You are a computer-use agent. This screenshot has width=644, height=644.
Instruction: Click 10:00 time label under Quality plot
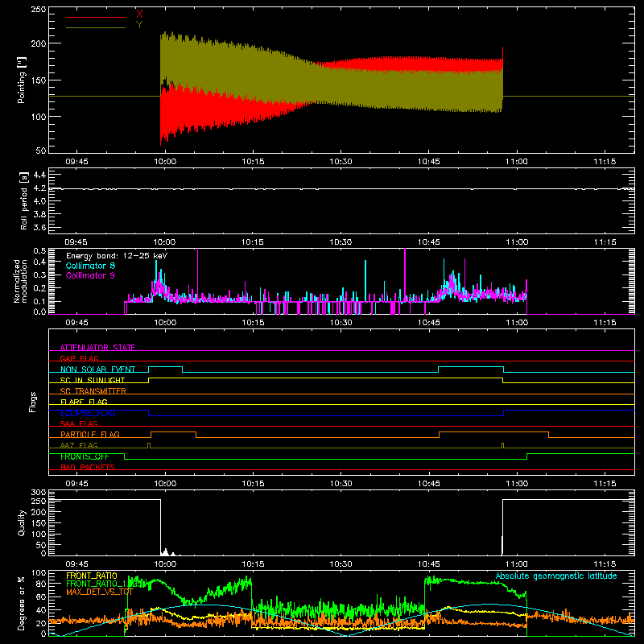click(165, 564)
